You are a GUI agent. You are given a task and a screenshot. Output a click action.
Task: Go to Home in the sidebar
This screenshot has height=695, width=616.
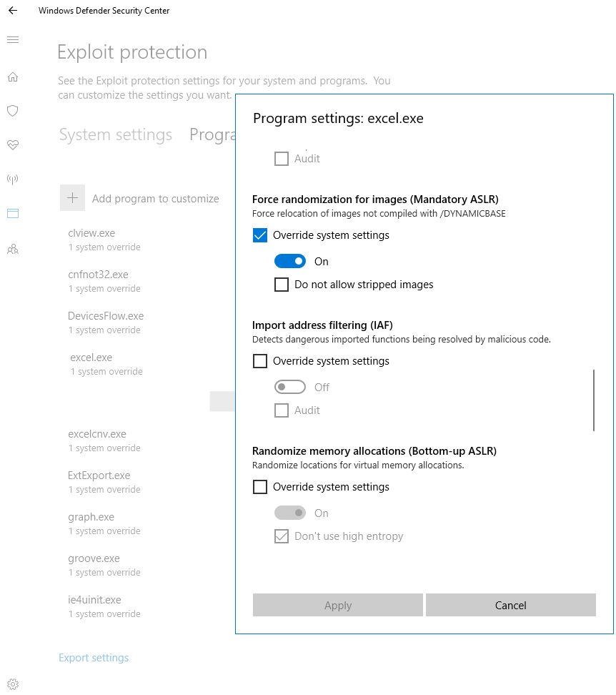12,77
